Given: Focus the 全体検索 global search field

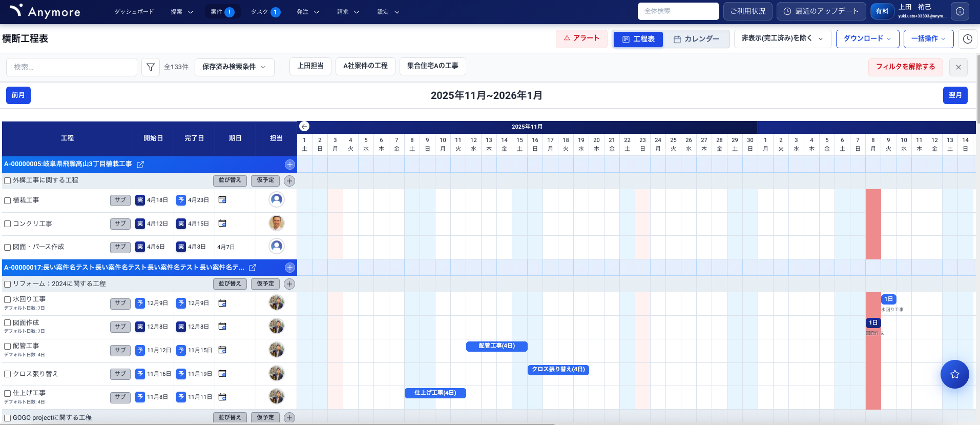Looking at the screenshot, I should (x=678, y=11).
